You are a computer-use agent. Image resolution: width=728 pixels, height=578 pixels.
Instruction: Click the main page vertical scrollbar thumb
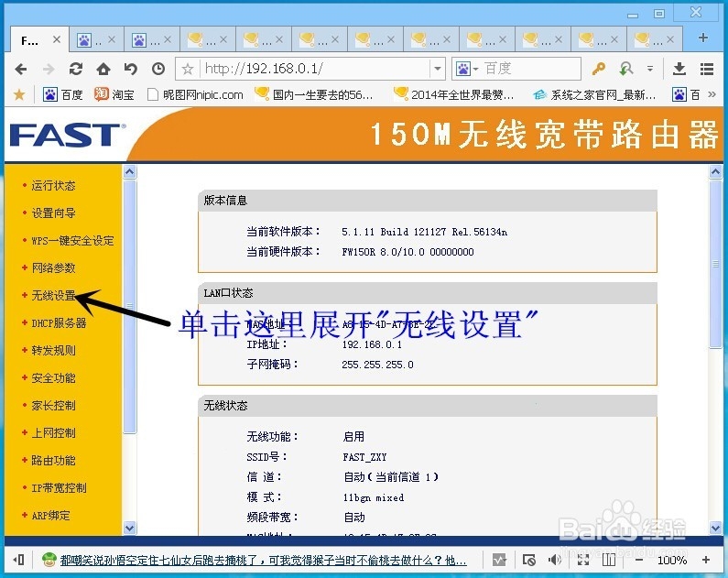click(x=715, y=264)
